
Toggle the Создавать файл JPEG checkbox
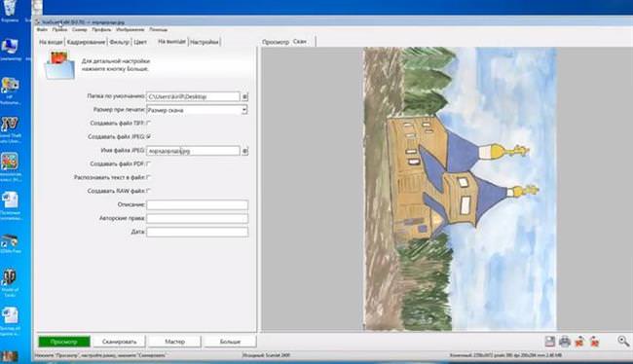coord(148,137)
